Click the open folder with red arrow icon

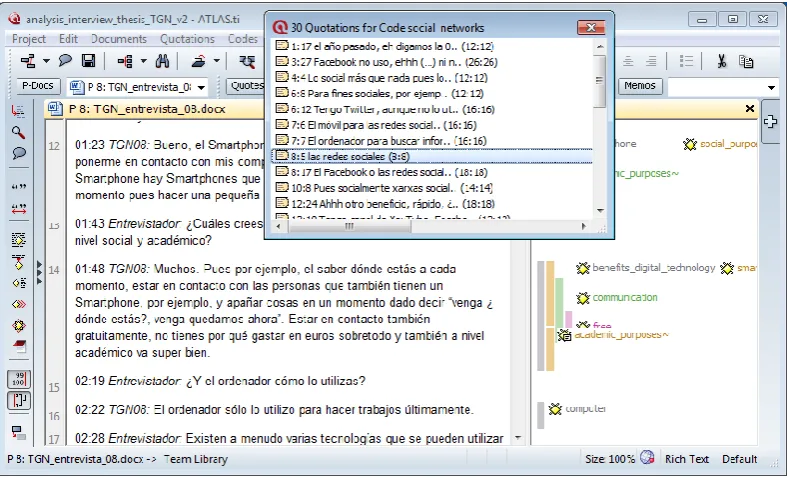click(x=198, y=61)
